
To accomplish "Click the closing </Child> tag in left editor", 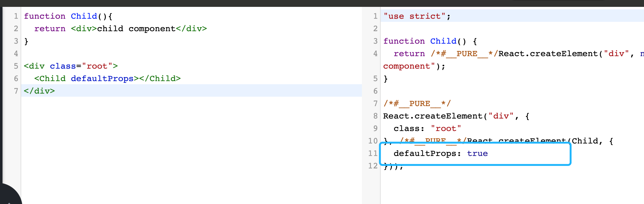I will [x=160, y=79].
